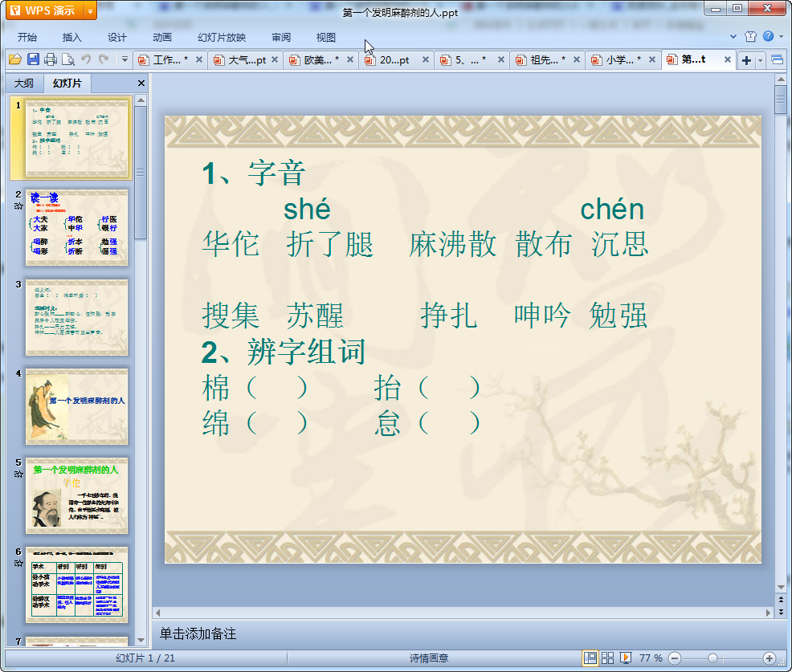
Task: Click the zoom in plus button
Action: [769, 658]
